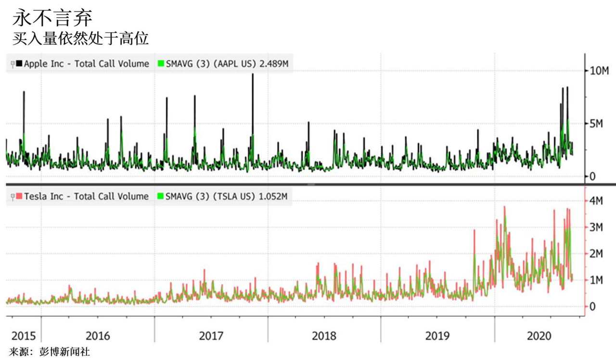Click the "Tesla Inc - Total Call Volume" legend label

tap(87, 196)
